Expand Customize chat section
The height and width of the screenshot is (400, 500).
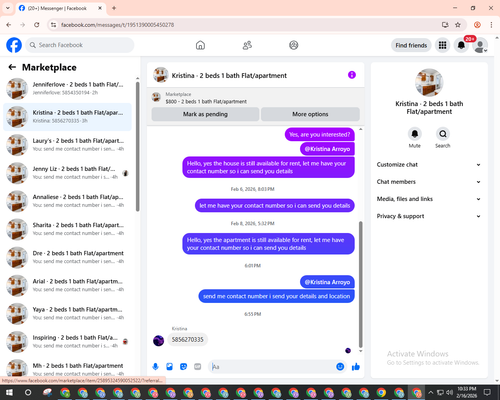[x=429, y=165]
